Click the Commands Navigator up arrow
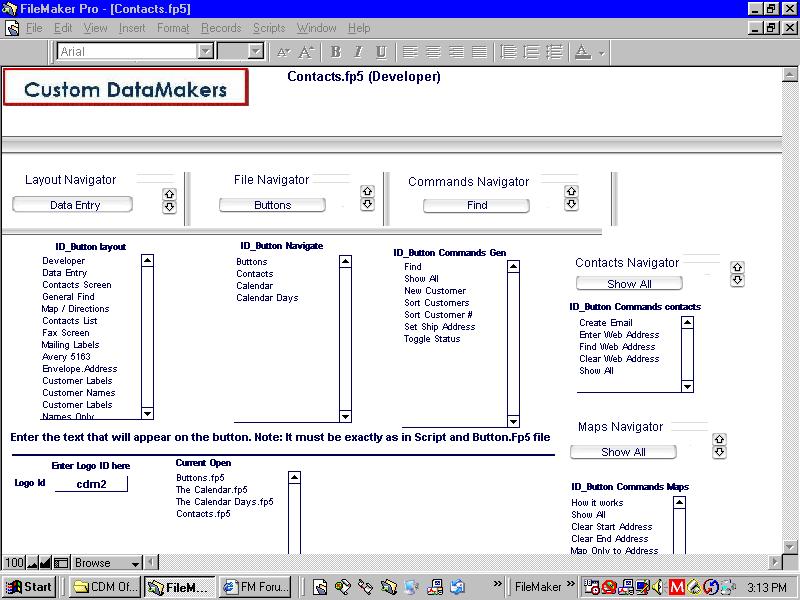Screen dimensions: 800x600 [571, 191]
